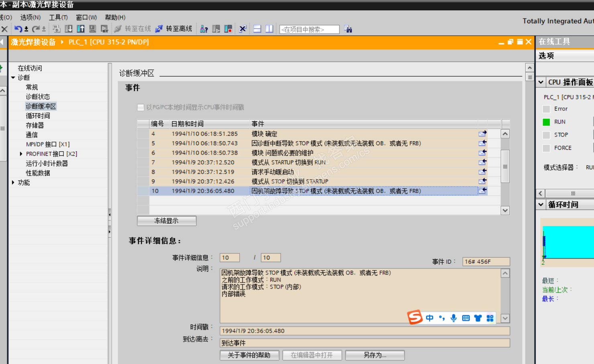
Task: Click the delete X icon in the toolbar
Action: point(4,29)
